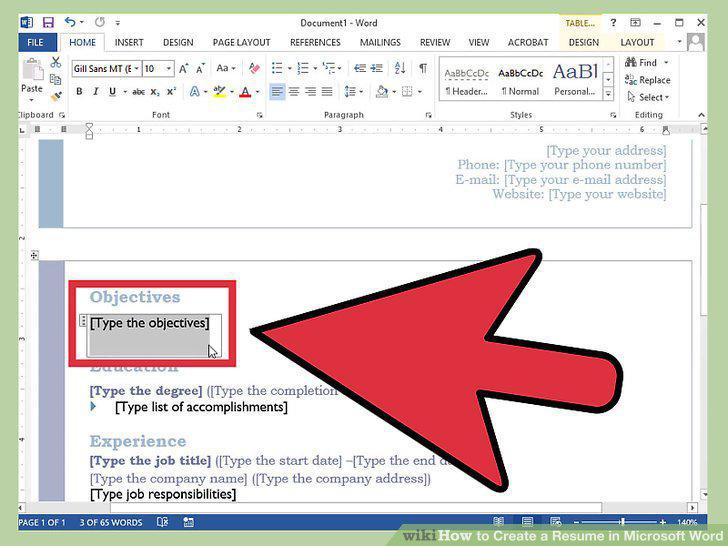Click the Increase Indent icon
The width and height of the screenshot is (728, 546).
coord(376,68)
